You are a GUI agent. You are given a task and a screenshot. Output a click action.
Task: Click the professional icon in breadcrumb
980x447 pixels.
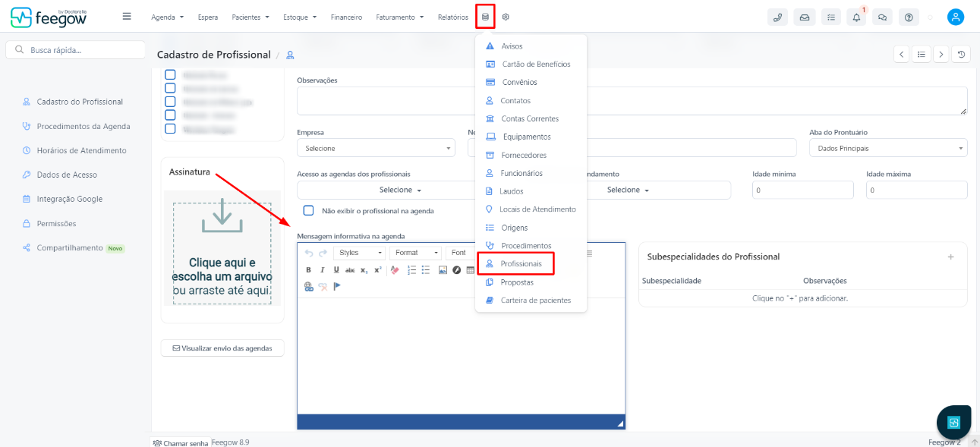click(290, 55)
